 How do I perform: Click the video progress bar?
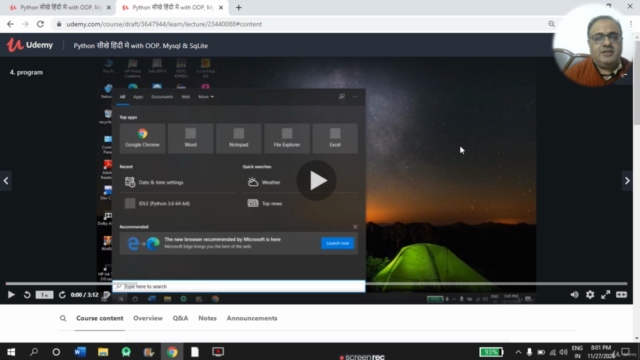point(316,283)
